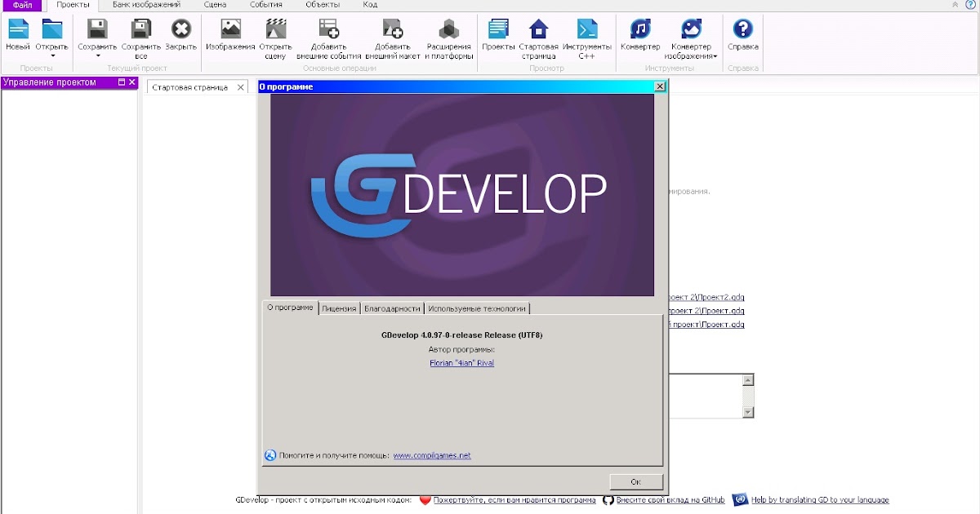Viewport: 980px width, 514px height.
Task: Follow the Florian "4ian" Rival link
Action: click(461, 362)
